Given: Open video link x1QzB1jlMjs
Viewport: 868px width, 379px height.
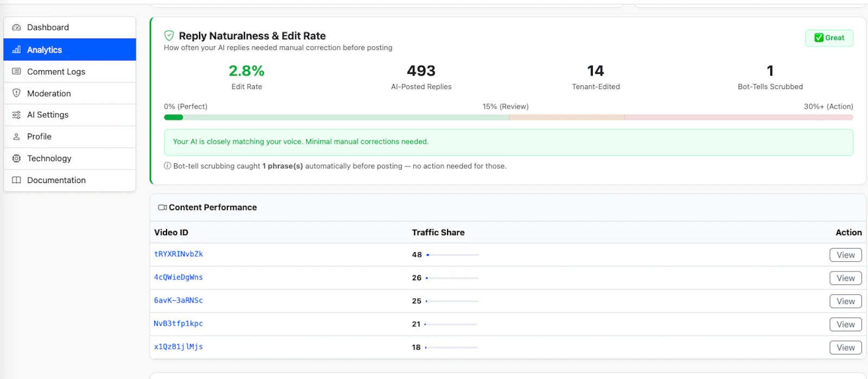Looking at the screenshot, I should tap(178, 347).
